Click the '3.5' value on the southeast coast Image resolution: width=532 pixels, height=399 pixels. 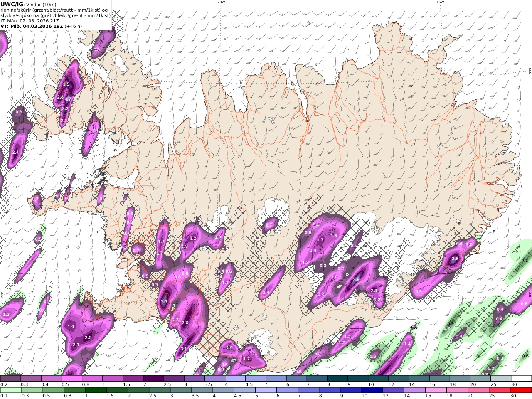coord(455,259)
